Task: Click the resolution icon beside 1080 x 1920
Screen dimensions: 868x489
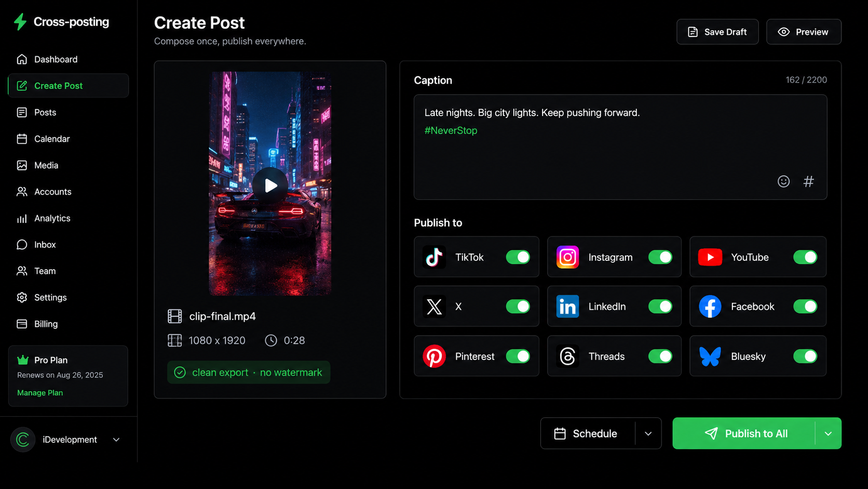Action: point(175,340)
